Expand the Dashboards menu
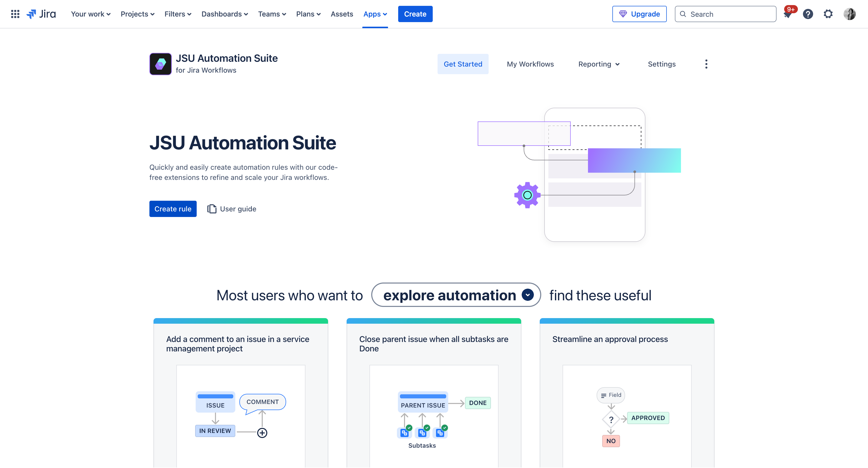 pos(225,14)
